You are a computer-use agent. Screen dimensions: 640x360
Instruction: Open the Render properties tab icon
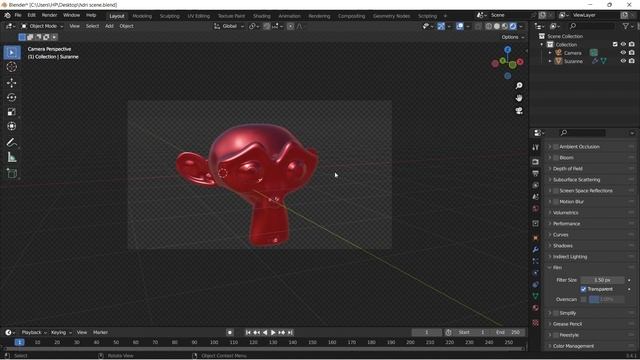point(536,162)
